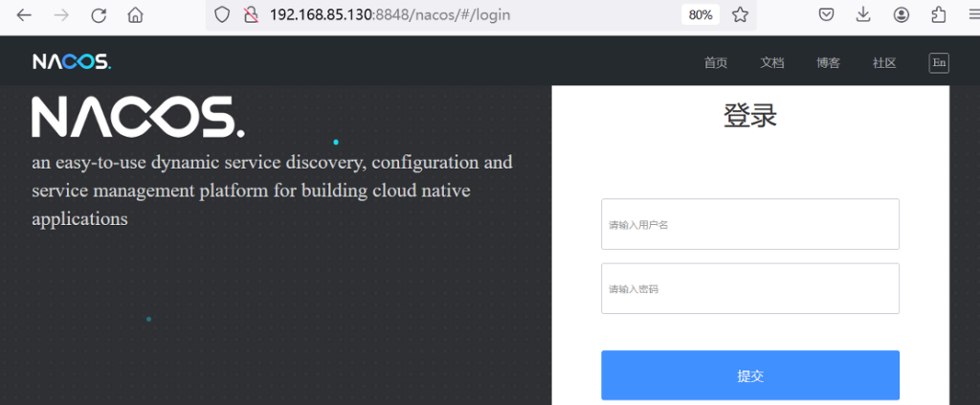Open the extensions puzzle icon
Viewport: 980px width, 405px height.
938,15
